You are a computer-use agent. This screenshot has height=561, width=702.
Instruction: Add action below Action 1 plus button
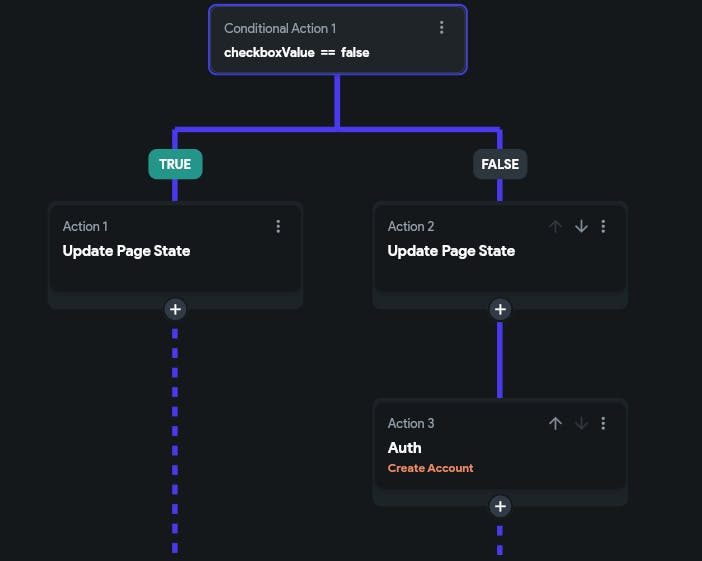pos(175,309)
